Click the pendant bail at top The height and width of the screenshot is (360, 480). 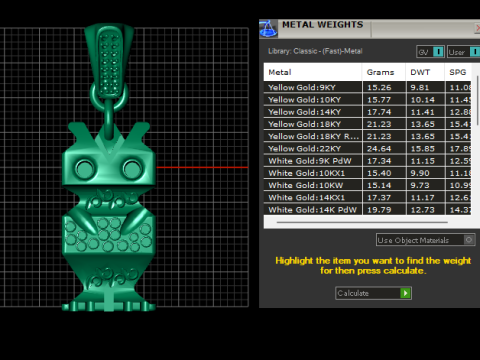(x=109, y=60)
